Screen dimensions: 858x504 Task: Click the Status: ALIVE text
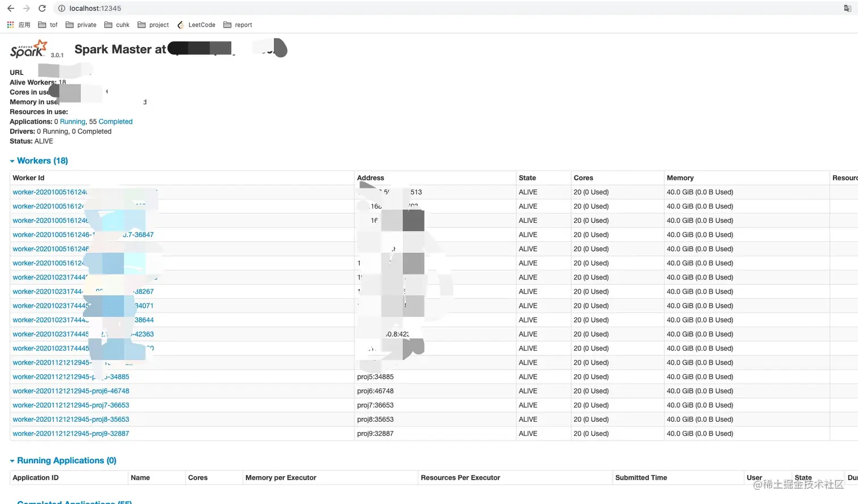pos(31,141)
